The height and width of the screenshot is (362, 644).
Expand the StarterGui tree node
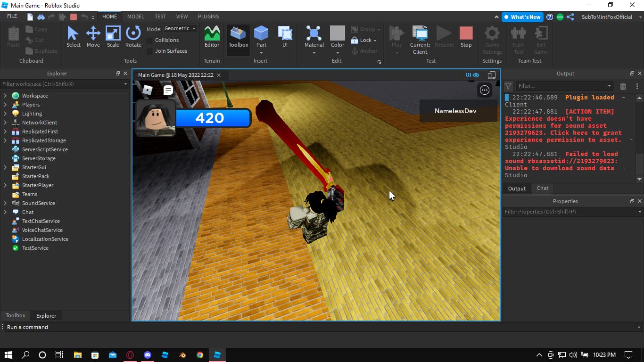pyautogui.click(x=5, y=167)
